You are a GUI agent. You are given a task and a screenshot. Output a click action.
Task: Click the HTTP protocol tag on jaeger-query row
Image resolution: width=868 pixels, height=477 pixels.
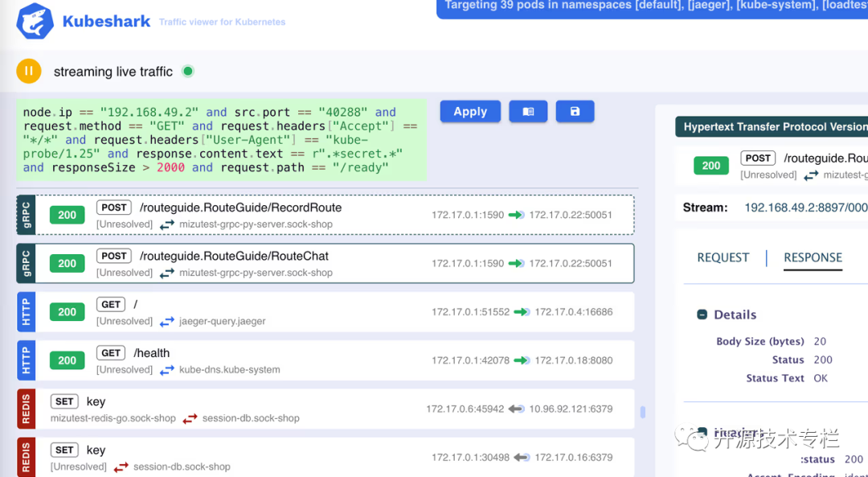tap(26, 312)
